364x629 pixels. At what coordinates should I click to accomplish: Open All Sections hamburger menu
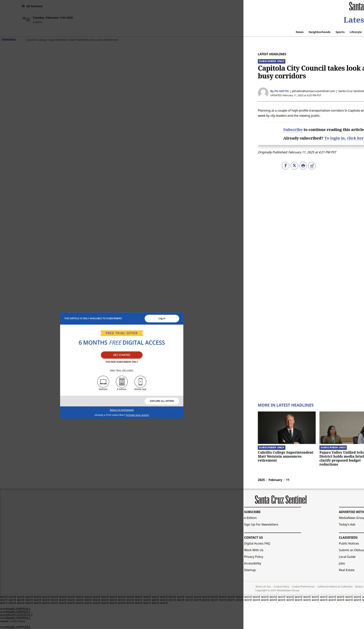click(x=23, y=6)
